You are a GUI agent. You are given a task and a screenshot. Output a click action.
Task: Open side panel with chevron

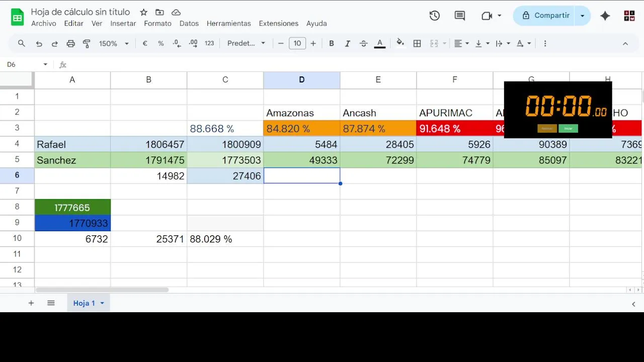(633, 304)
